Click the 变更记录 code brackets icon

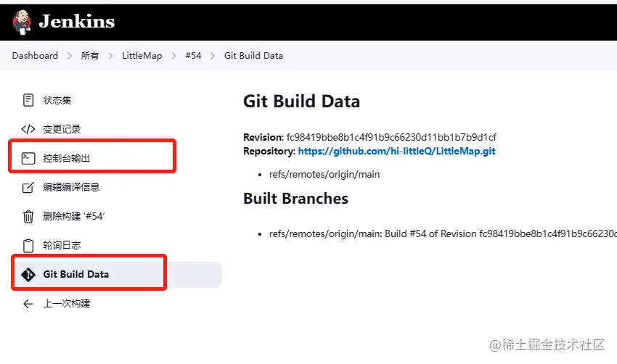click(28, 129)
